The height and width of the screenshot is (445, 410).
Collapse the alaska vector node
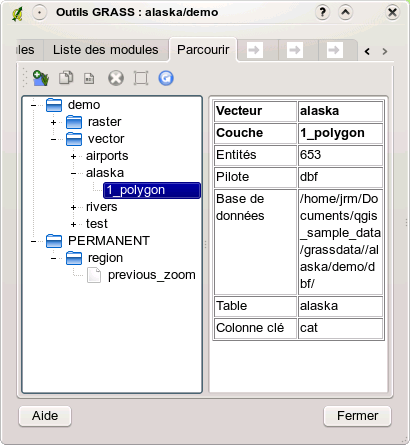point(73,173)
